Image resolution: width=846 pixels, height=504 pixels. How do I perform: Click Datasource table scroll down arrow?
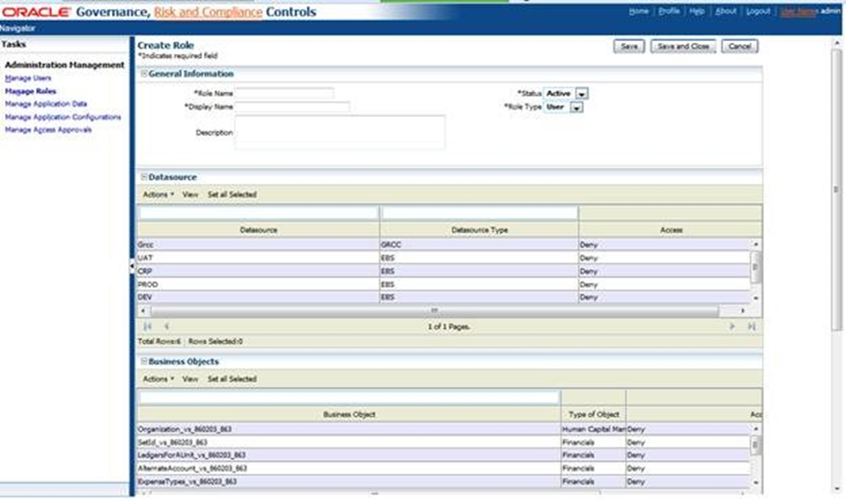[756, 298]
